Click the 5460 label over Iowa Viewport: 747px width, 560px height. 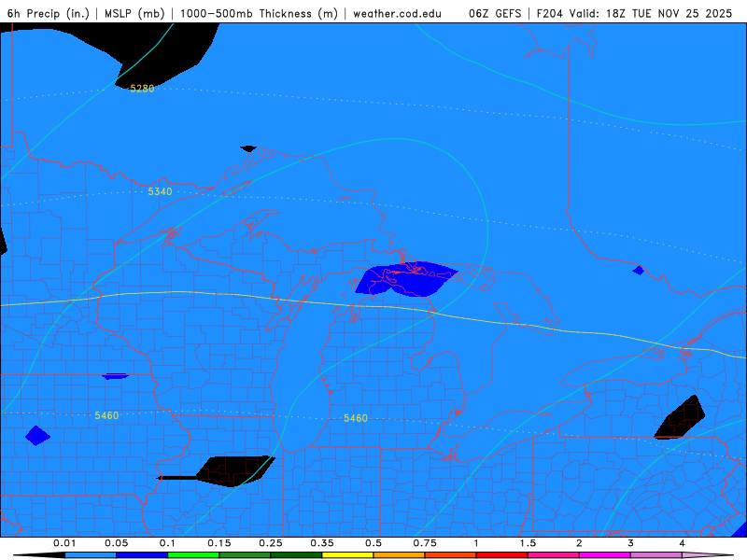[106, 415]
